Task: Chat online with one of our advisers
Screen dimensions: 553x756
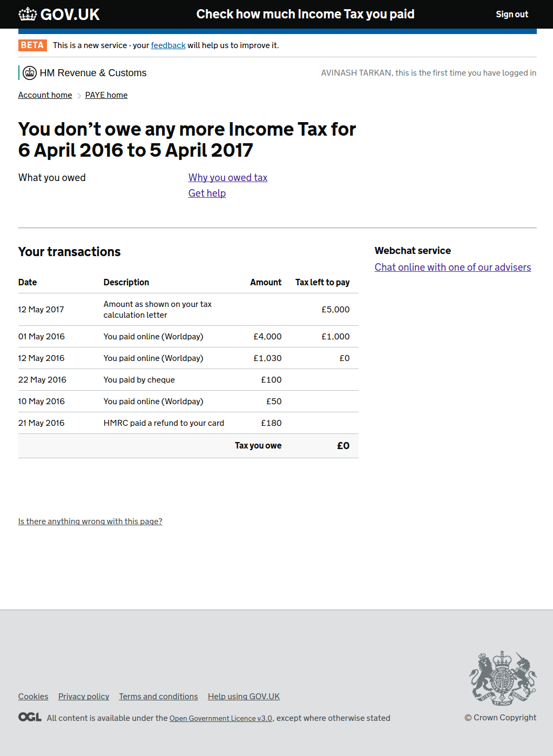Action: 453,267
